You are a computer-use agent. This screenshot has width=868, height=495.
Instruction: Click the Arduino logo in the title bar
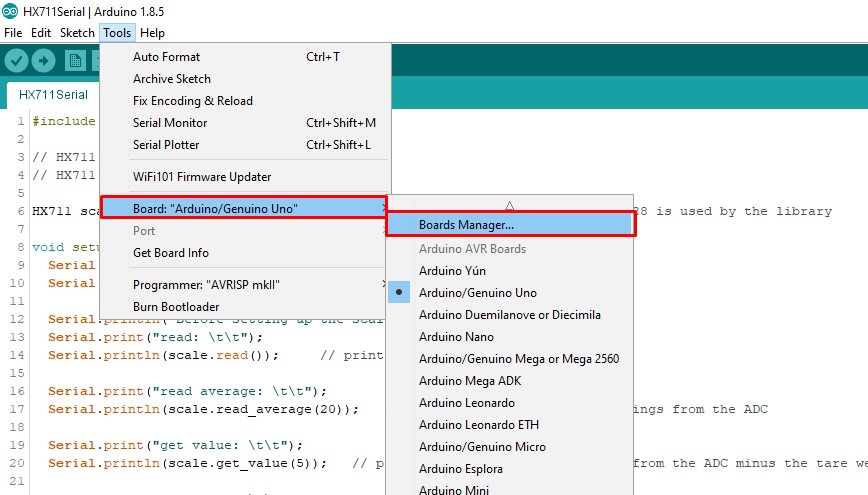click(x=10, y=11)
